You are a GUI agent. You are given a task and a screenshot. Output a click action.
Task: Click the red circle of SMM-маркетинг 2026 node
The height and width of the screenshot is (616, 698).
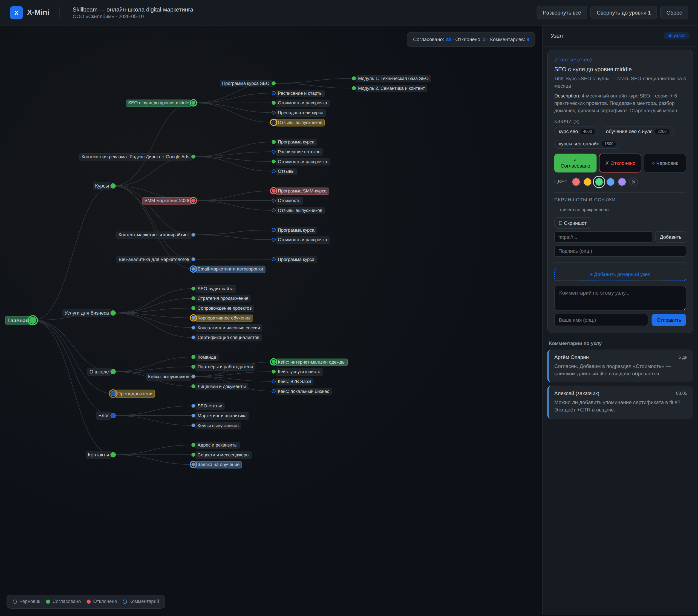click(193, 200)
